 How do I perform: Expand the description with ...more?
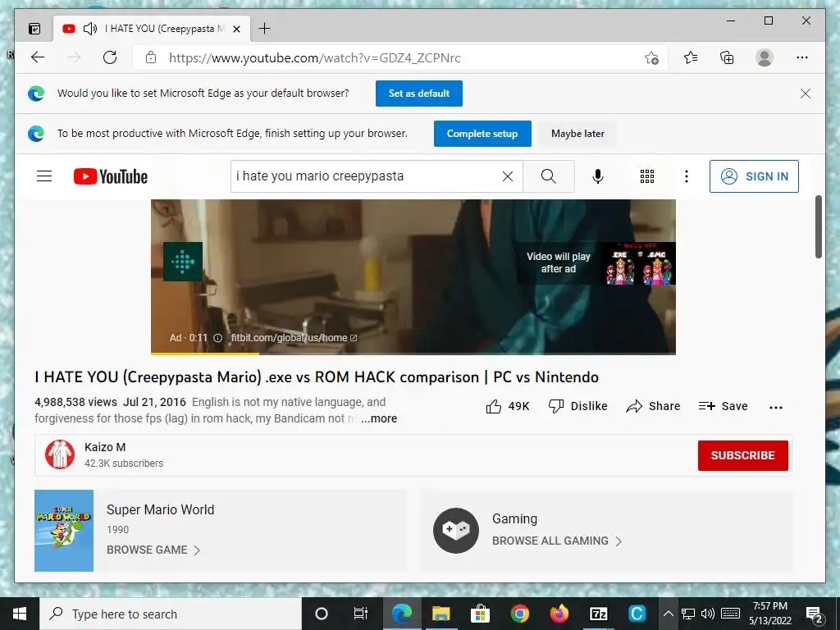pos(379,418)
